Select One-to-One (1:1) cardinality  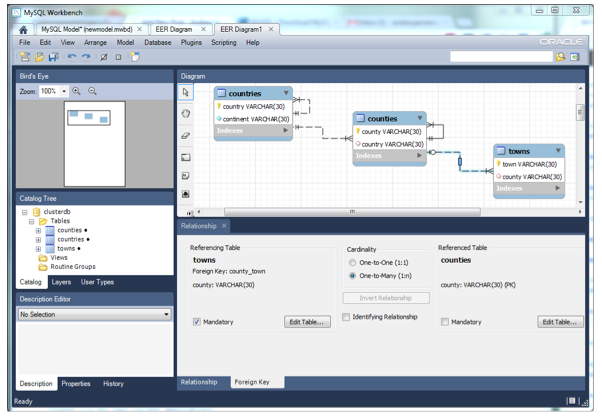(352, 263)
